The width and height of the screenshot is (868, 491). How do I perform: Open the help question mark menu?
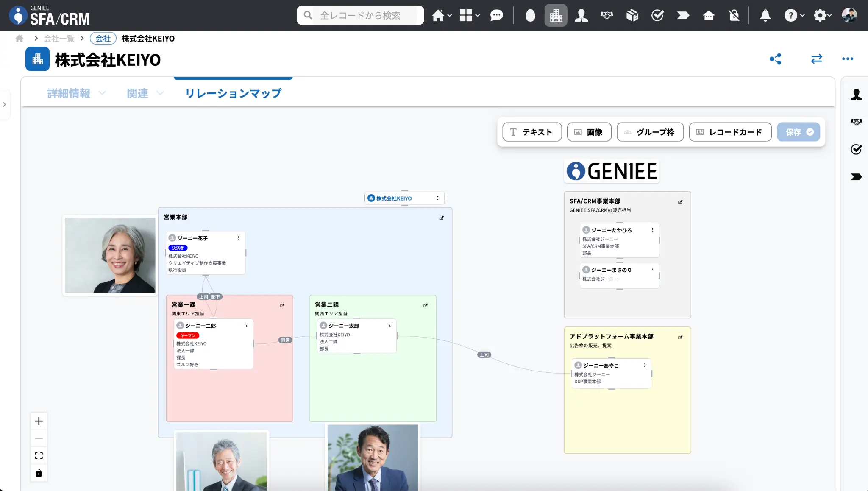pyautogui.click(x=794, y=16)
